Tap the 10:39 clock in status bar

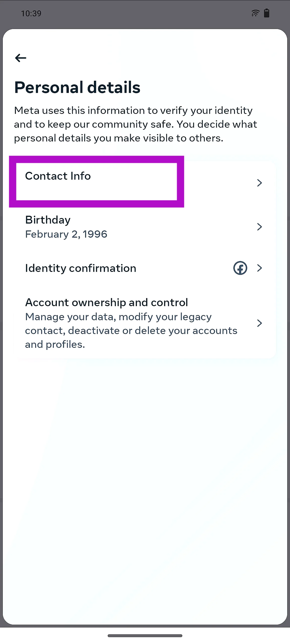(31, 13)
